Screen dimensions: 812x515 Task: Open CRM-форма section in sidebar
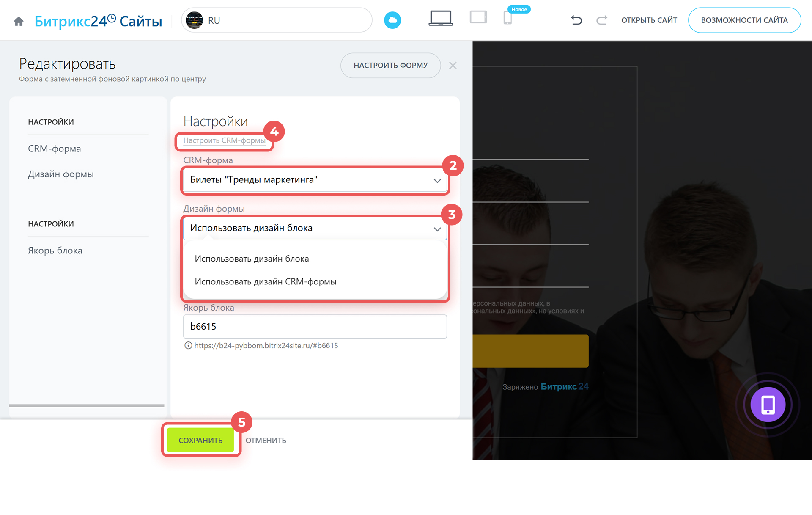[x=54, y=149]
